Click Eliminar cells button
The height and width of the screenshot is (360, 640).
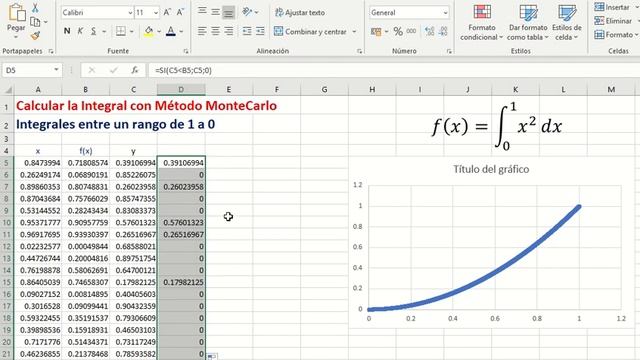point(613,21)
